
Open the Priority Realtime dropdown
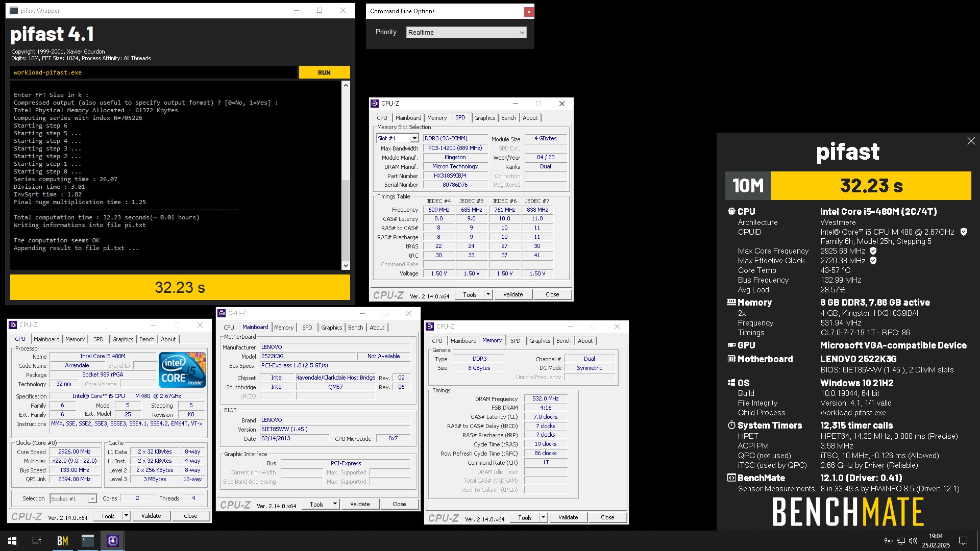tap(467, 32)
